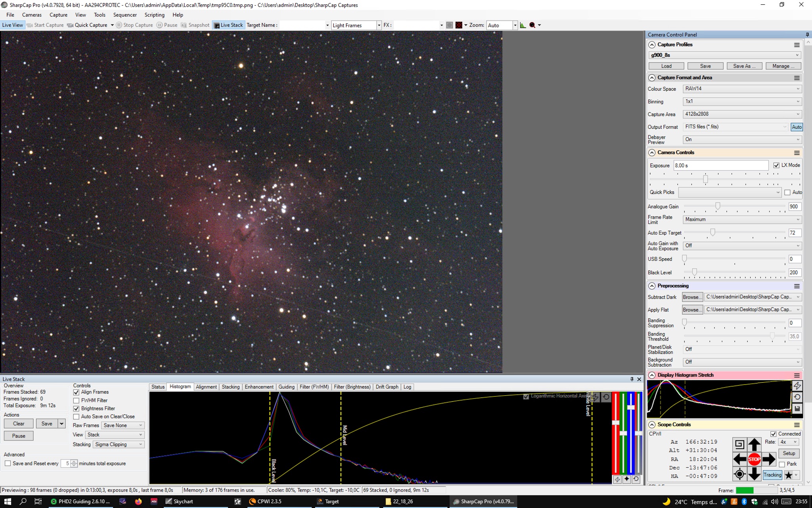
Task: Switch to the Drift Graph tab
Action: tap(387, 387)
